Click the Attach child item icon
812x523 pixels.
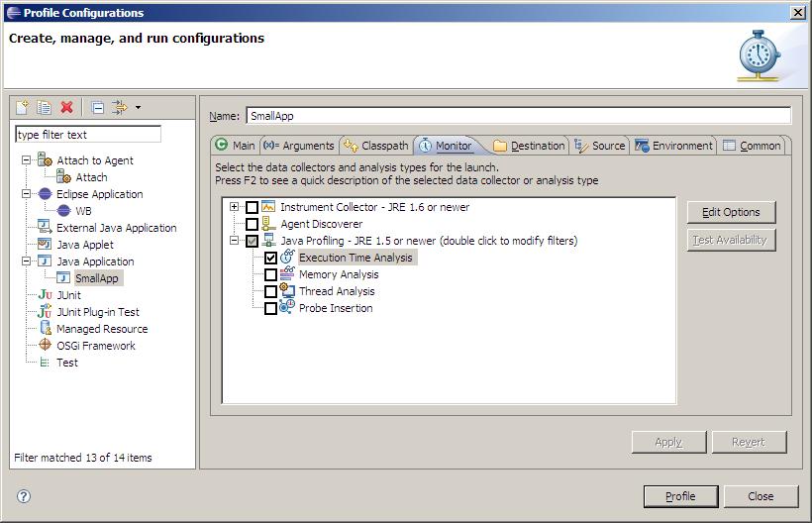tap(63, 177)
